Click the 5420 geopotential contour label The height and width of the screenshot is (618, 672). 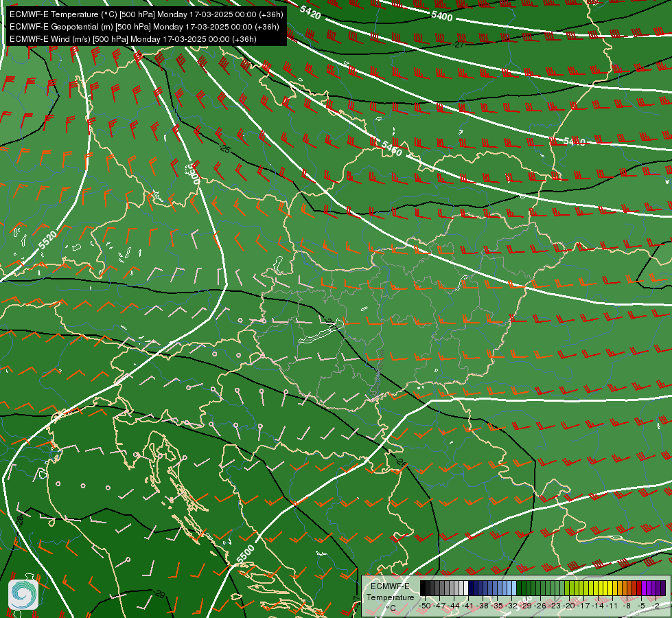[x=310, y=12]
